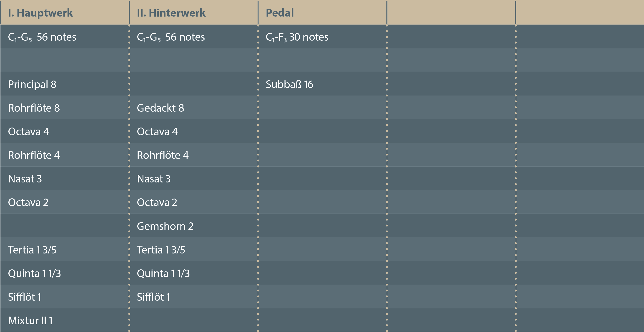Click Octava 4 in Hauptwerk column
Viewport: 644px width, 332px height.
click(x=28, y=132)
